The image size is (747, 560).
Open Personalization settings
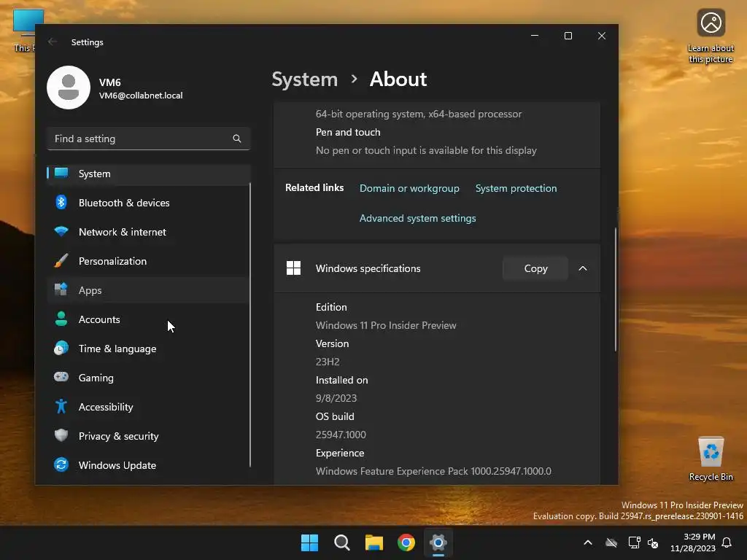click(x=149, y=261)
